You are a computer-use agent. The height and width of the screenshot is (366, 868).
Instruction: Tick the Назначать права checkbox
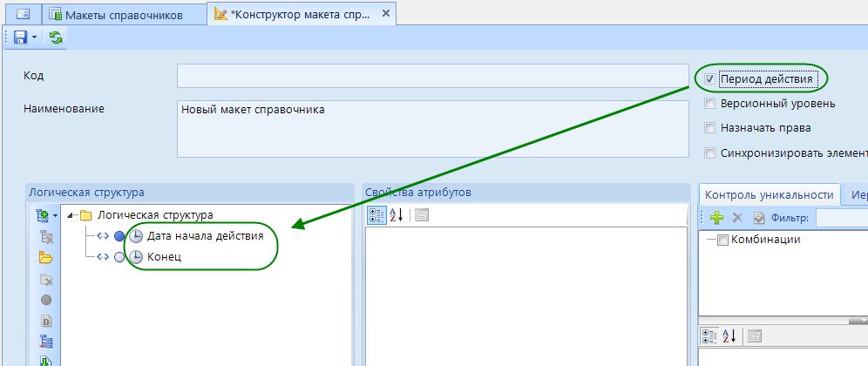coord(710,128)
